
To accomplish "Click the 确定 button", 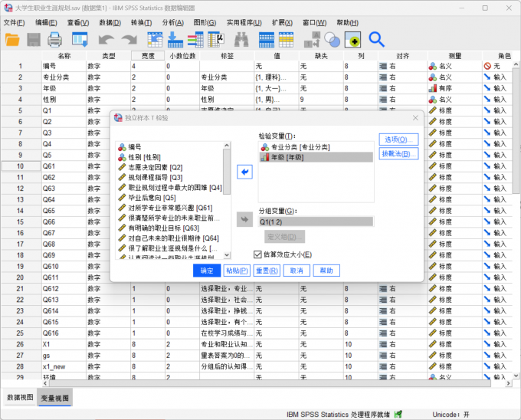I will click(207, 271).
